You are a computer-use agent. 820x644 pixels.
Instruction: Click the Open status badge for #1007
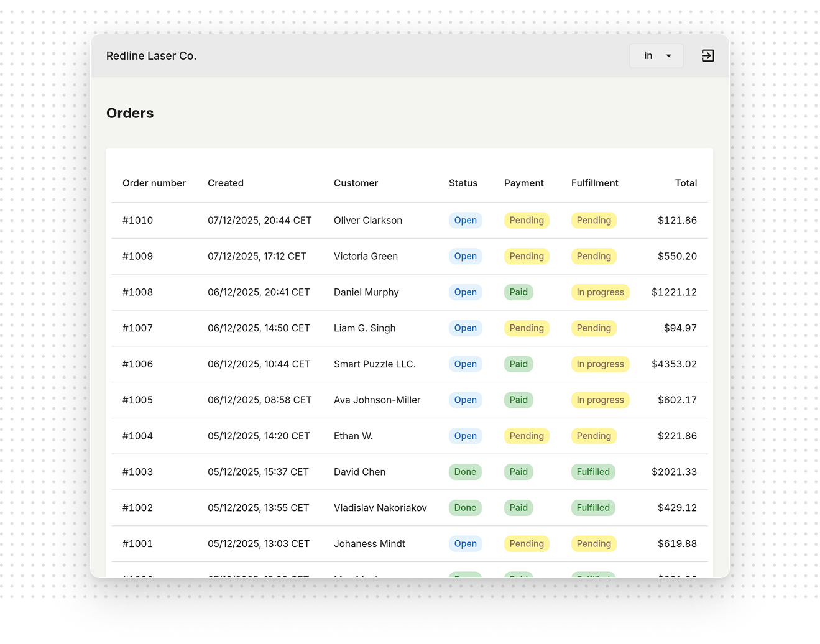point(465,328)
